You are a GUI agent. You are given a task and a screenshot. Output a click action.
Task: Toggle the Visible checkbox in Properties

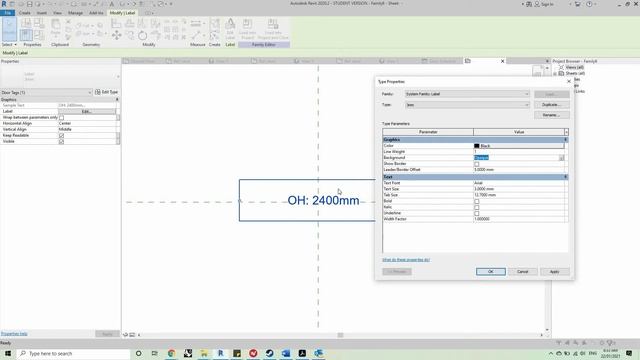click(x=62, y=141)
